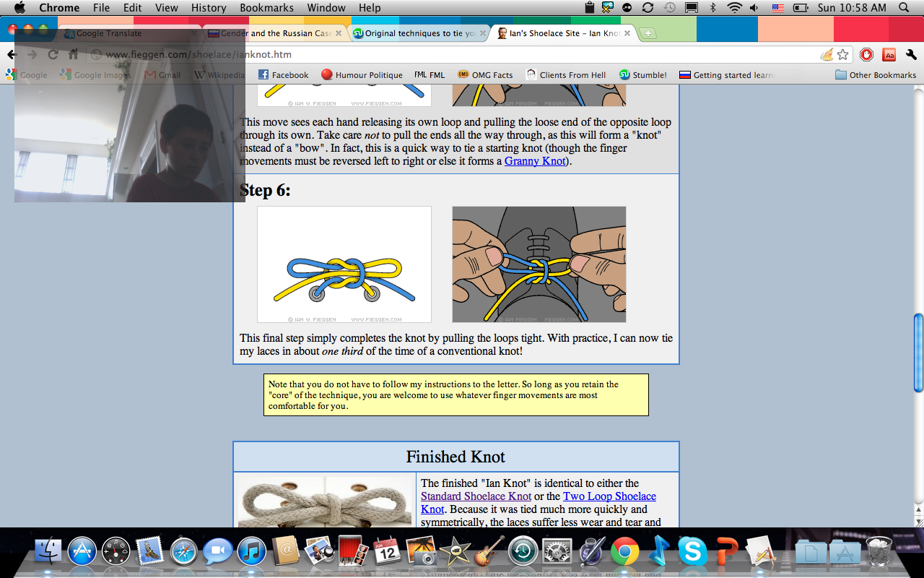Click the broom icon in the address bar

click(x=827, y=54)
